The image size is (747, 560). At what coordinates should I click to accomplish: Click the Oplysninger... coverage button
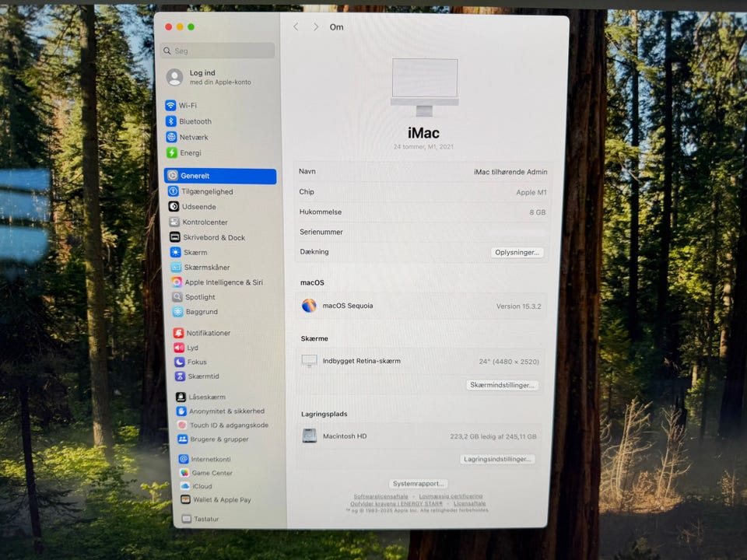point(517,252)
